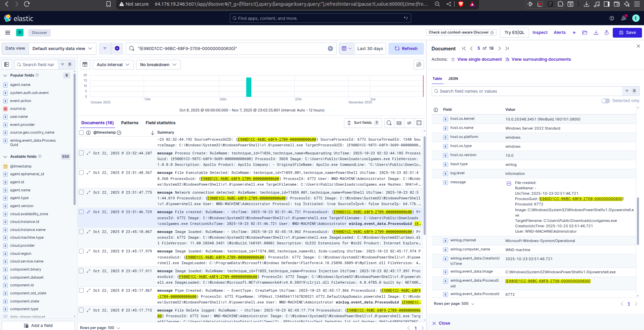
Task: Open the Auto interval dropdown
Action: click(x=113, y=64)
